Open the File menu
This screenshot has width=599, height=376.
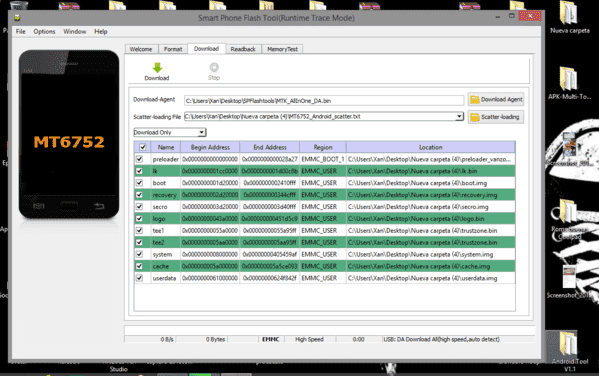[21, 31]
